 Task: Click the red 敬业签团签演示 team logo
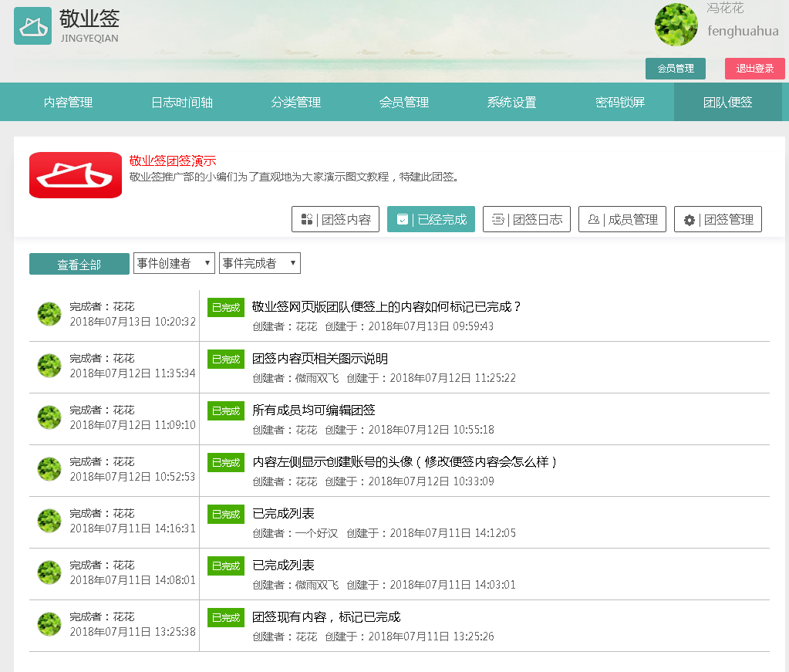pos(76,175)
